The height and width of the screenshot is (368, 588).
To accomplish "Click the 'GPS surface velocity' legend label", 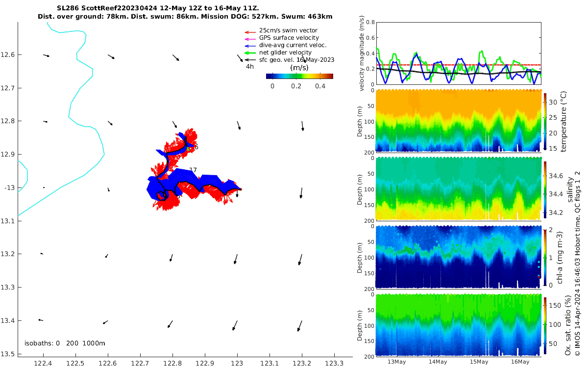I will (289, 38).
